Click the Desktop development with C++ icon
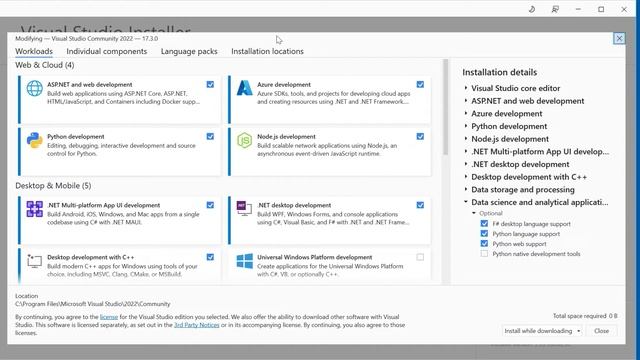Viewport: 640px width, 360px height. click(x=34, y=261)
